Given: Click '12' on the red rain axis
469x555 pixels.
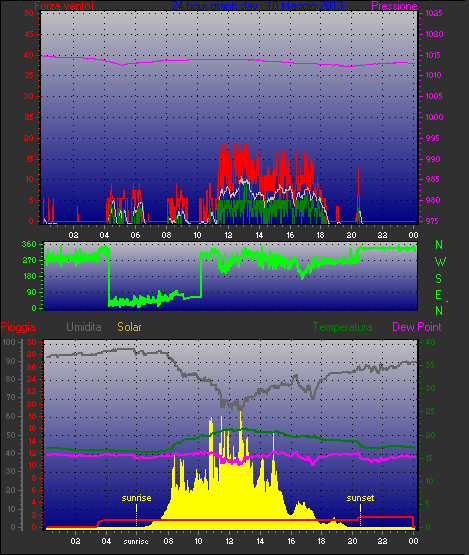Looking at the screenshot, I should pyautogui.click(x=32, y=453).
